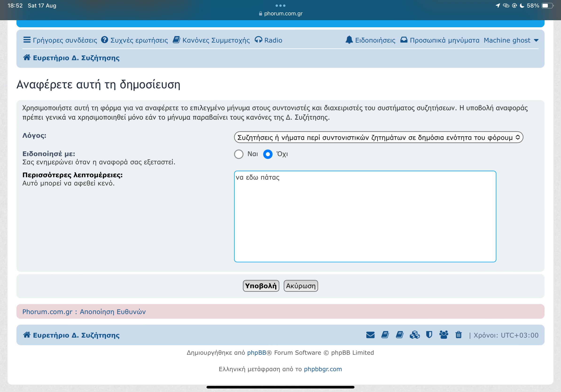Viewport: 561px width, 392px height.
Task: Click the cubes icon in footer bar
Action: pyautogui.click(x=414, y=335)
